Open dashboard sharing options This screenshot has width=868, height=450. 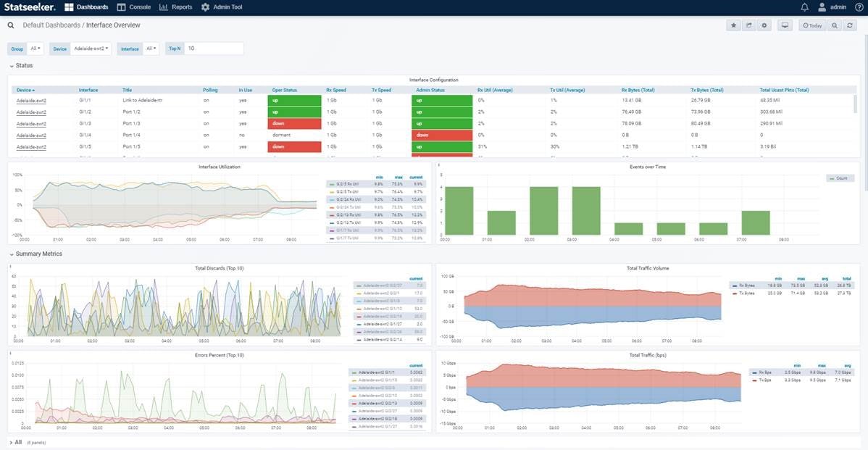(x=749, y=25)
